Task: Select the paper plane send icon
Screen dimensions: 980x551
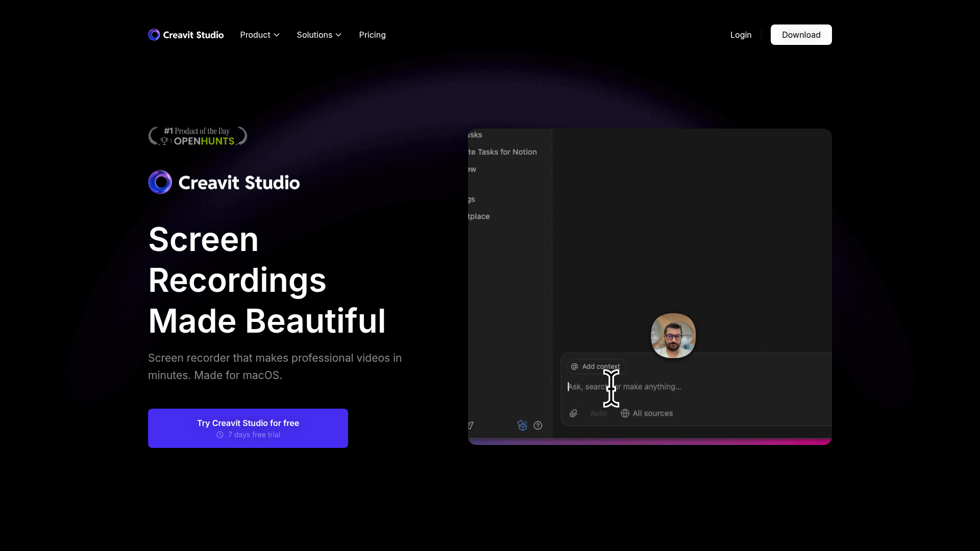Action: pos(469,425)
